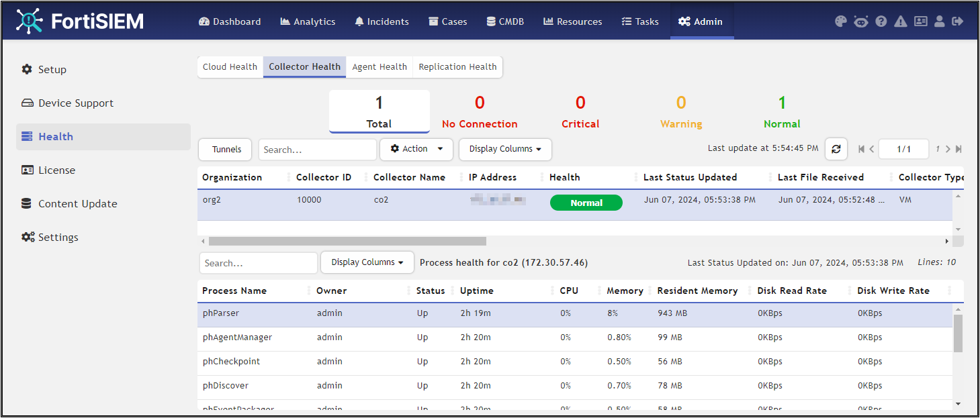Image resolution: width=980 pixels, height=418 pixels.
Task: Switch to the Agent Health tab
Action: tap(379, 66)
